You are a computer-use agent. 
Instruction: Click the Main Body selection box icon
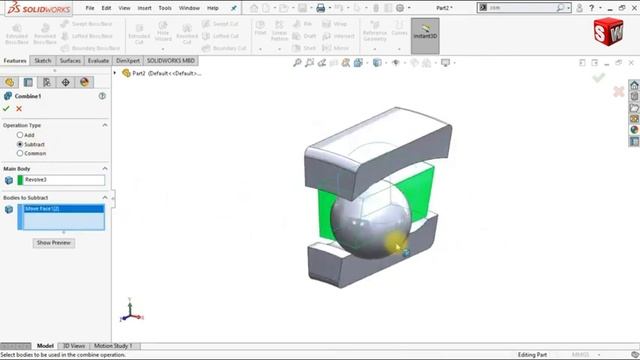(x=9, y=180)
